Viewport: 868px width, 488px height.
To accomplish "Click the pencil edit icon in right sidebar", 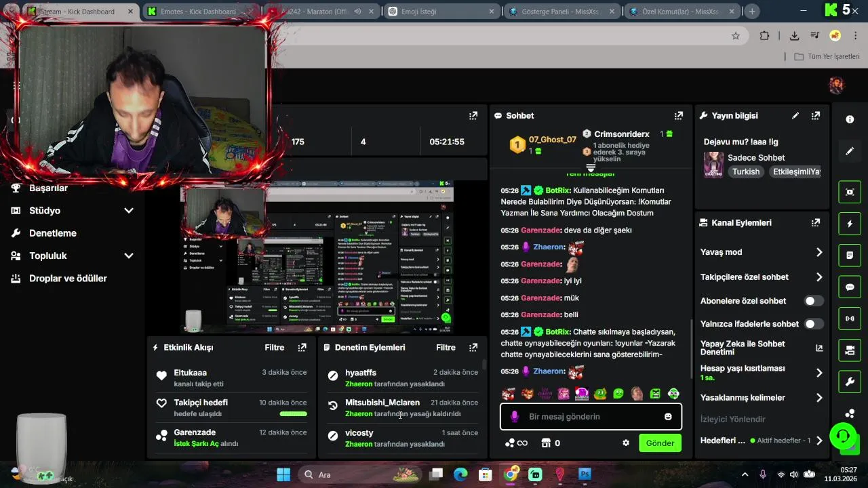I will click(x=850, y=151).
